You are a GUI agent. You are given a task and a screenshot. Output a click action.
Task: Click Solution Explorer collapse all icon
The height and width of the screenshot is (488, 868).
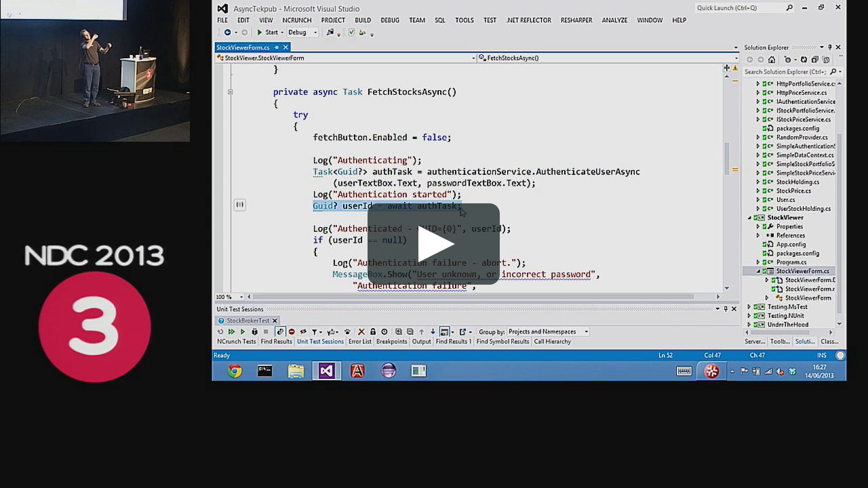pos(815,60)
